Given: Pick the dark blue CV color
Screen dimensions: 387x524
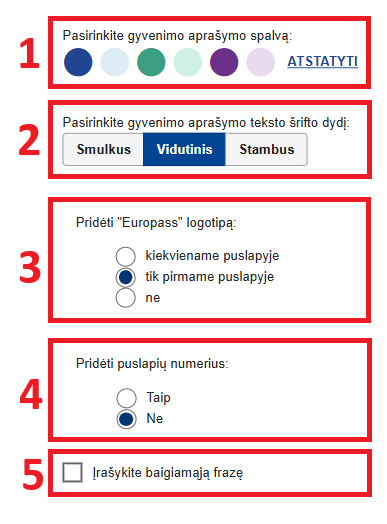Looking at the screenshot, I should coord(78,62).
